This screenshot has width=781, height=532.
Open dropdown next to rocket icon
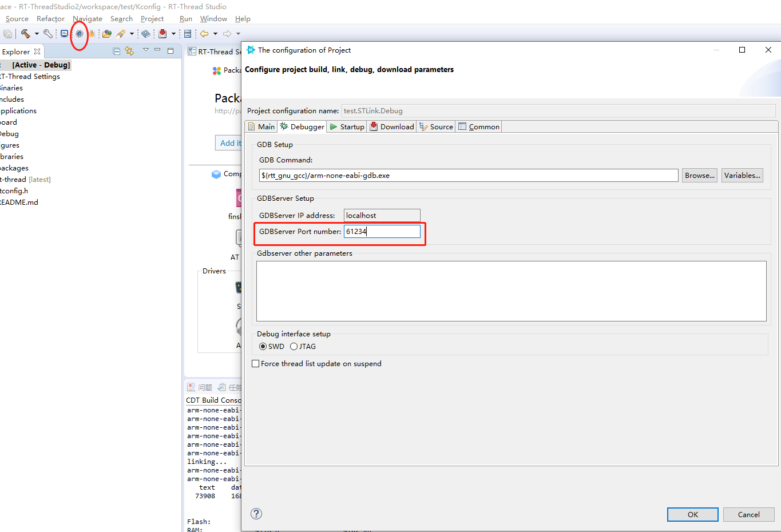coord(132,34)
